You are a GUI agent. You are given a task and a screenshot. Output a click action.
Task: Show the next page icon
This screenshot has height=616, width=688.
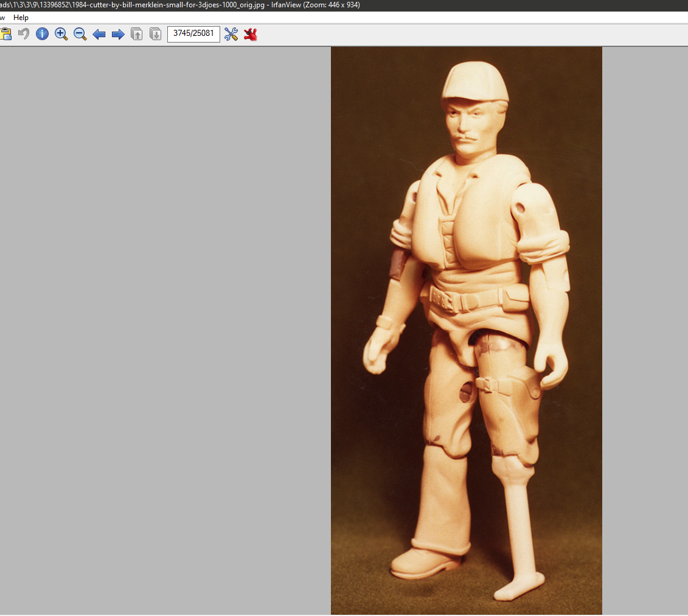coord(156,34)
